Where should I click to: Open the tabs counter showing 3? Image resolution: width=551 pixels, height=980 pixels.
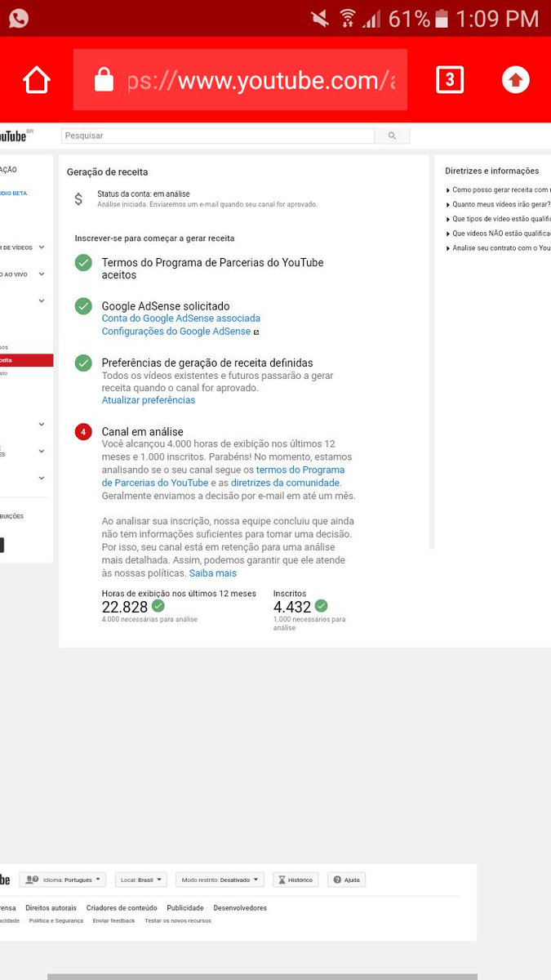click(x=450, y=80)
